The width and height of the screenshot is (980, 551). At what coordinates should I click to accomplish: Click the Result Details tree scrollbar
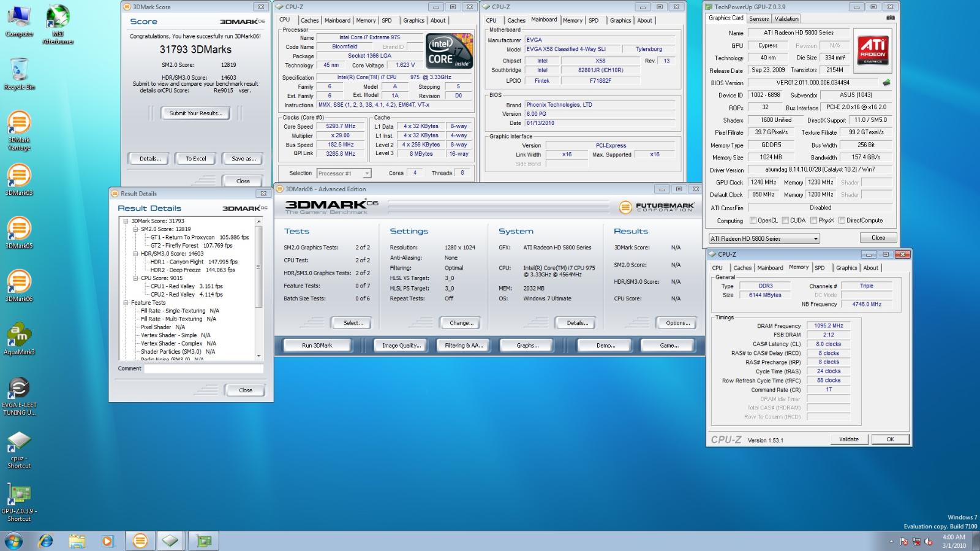[258, 288]
